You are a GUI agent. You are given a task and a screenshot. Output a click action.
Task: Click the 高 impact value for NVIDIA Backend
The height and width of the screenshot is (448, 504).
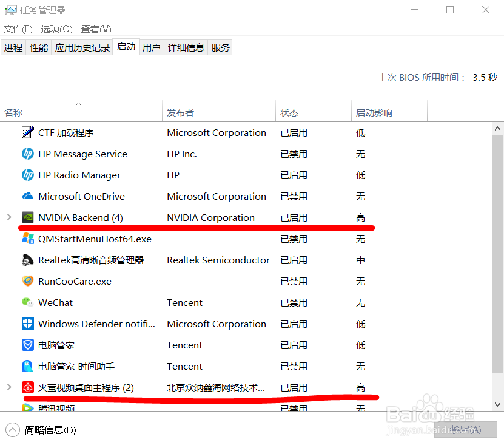tap(360, 217)
